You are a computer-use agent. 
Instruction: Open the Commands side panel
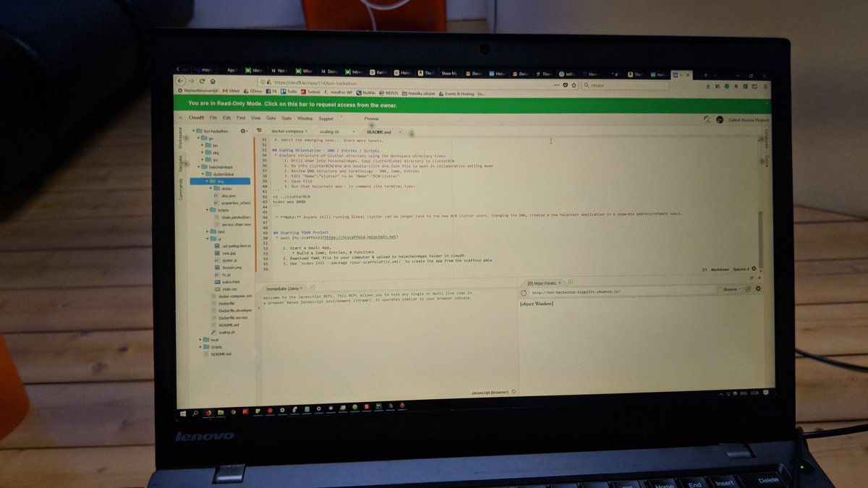pyautogui.click(x=181, y=191)
